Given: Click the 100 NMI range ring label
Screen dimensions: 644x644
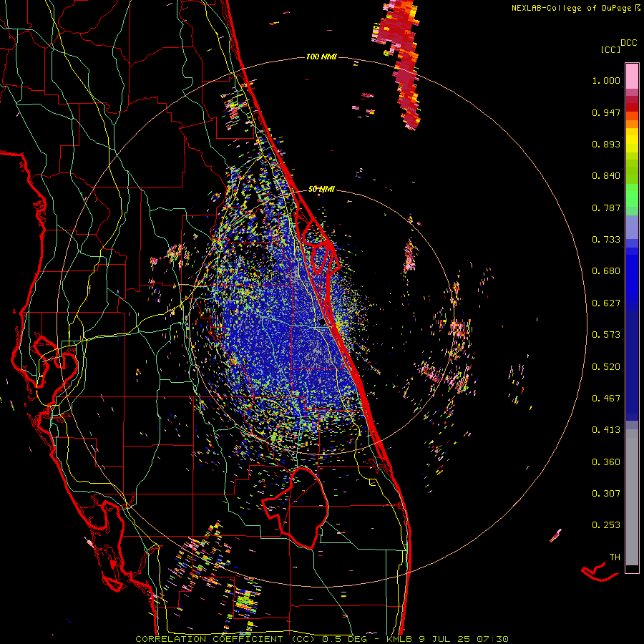Looking at the screenshot, I should coord(321,57).
